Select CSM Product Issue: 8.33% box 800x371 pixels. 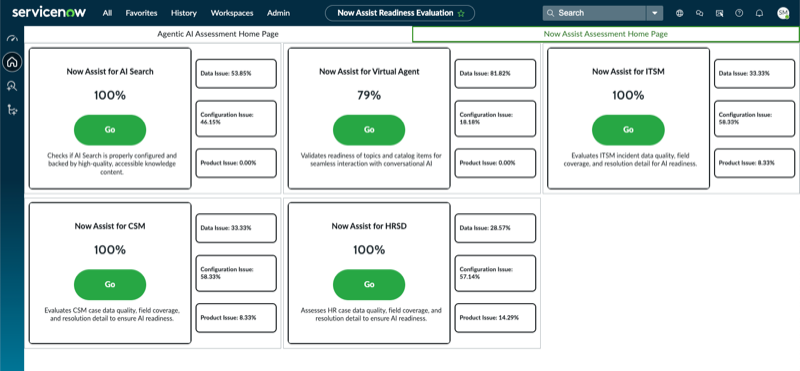point(236,318)
